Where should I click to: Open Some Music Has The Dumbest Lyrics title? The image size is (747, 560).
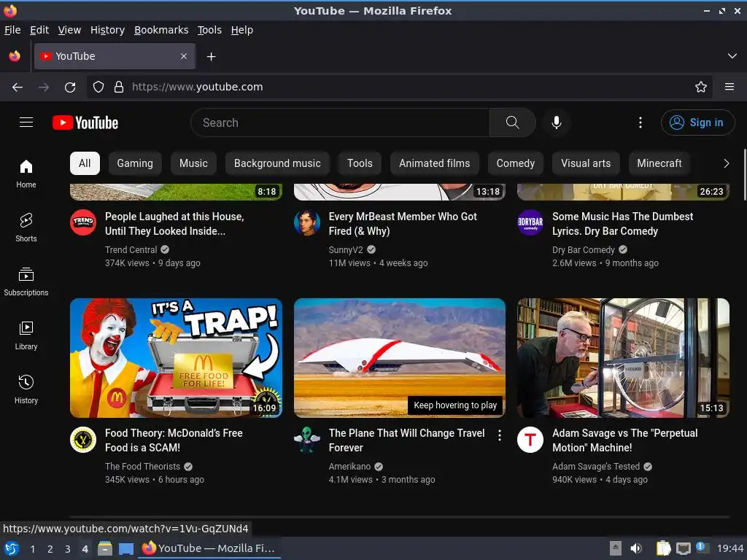[x=623, y=224]
